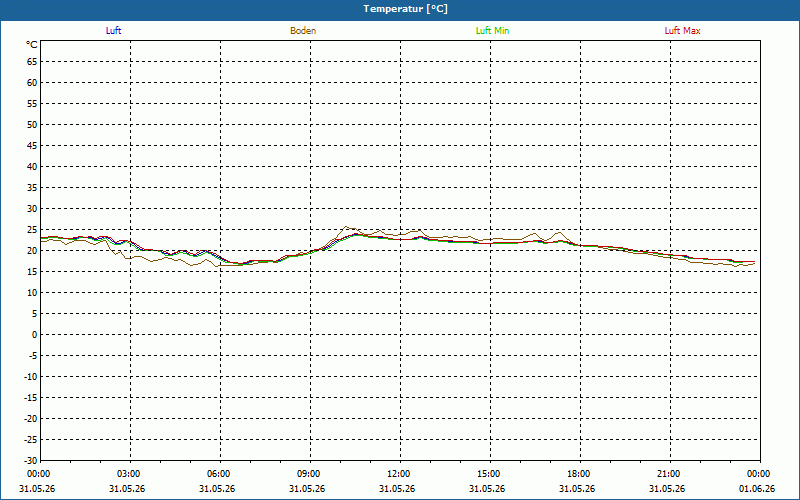Click the 18:00 time axis label
This screenshot has width=800, height=500.
point(579,474)
